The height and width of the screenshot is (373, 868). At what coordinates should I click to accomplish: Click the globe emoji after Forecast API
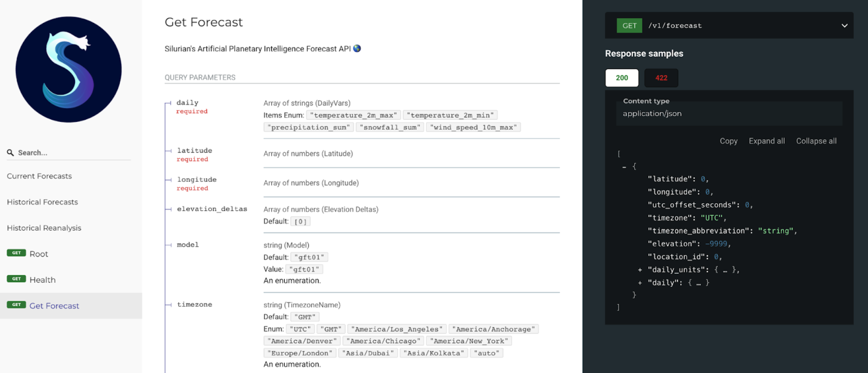(357, 49)
